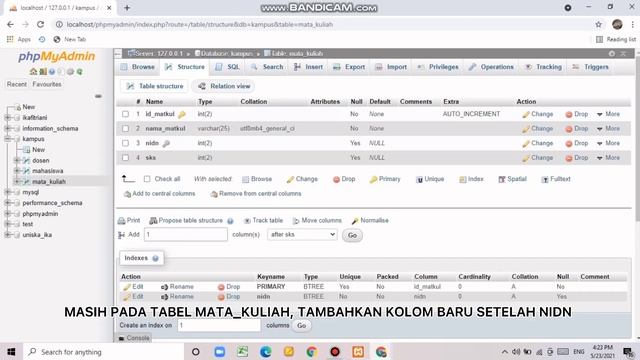
Task: Open Microsoft Edge from the taskbar
Action: [x=265, y=351]
